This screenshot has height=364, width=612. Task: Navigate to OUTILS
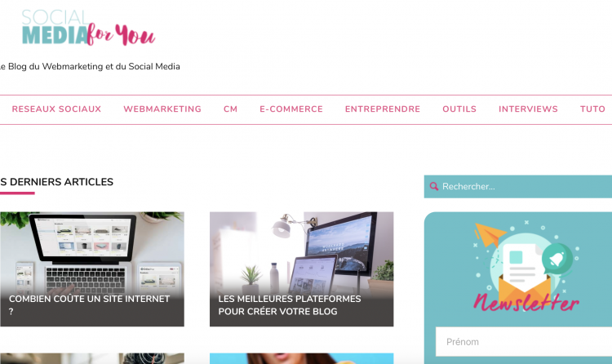[x=459, y=109]
